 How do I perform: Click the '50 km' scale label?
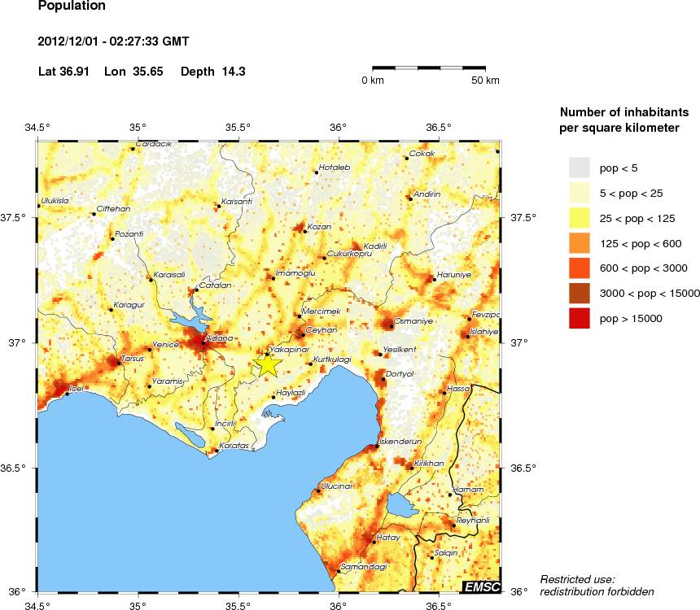coord(485,81)
